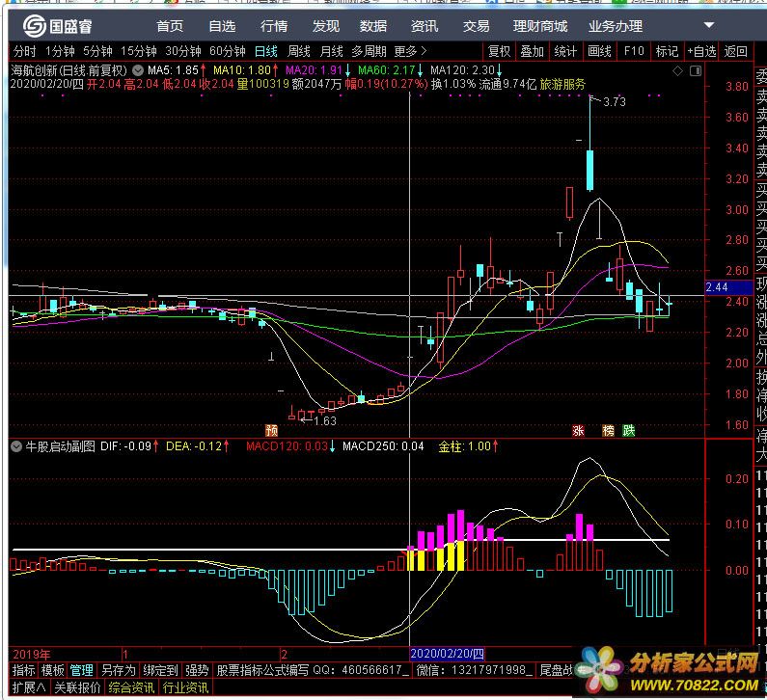Expand the 牛股启动副图 indicator menu

[x=16, y=446]
